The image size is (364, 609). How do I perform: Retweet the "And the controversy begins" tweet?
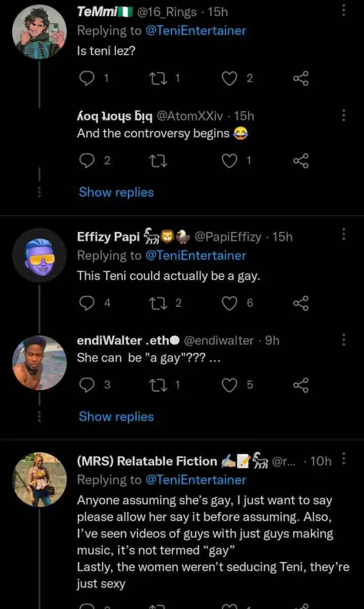click(159, 160)
